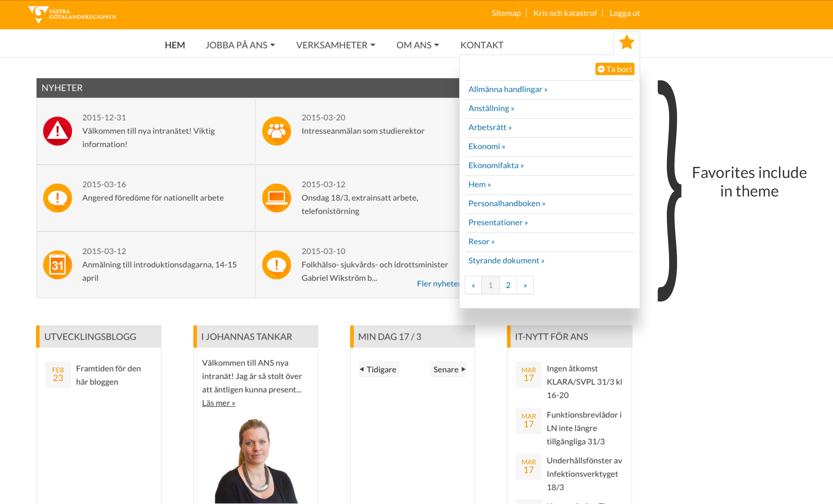Click the Västra Götalandsregionen logo
The width and height of the screenshot is (833, 504).
[x=72, y=15]
